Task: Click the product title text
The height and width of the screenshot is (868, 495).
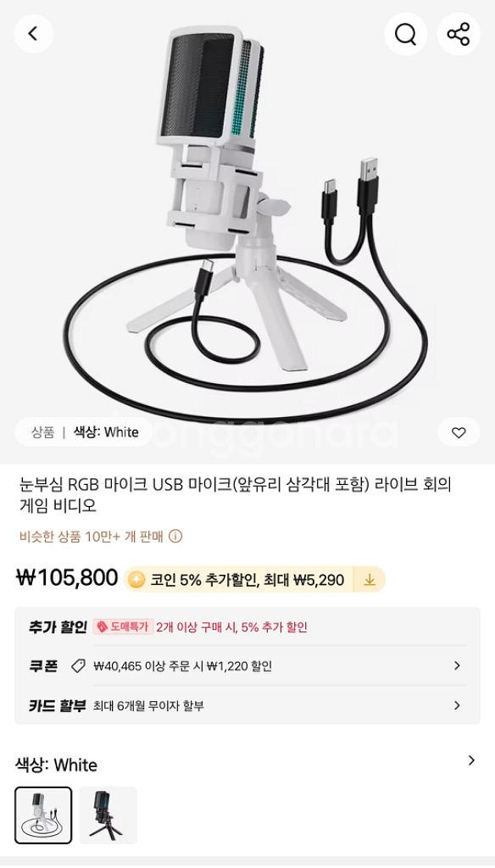Action: 236,495
